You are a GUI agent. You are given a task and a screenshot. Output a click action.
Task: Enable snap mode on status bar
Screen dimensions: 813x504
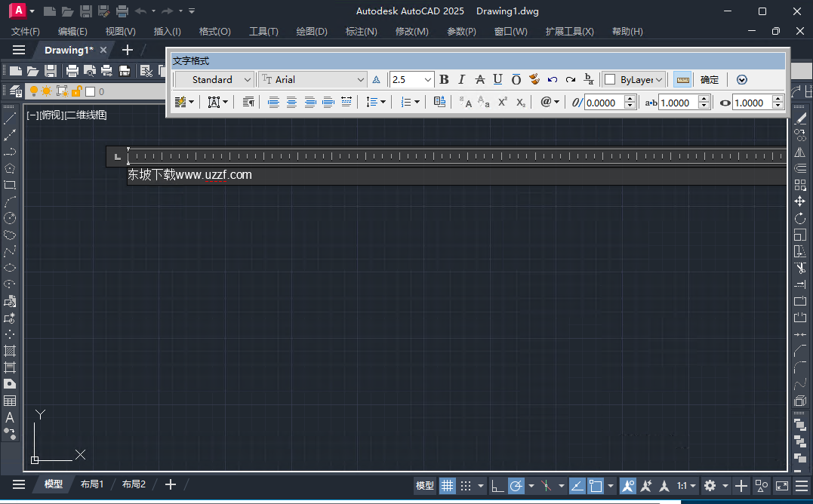pyautogui.click(x=466, y=486)
